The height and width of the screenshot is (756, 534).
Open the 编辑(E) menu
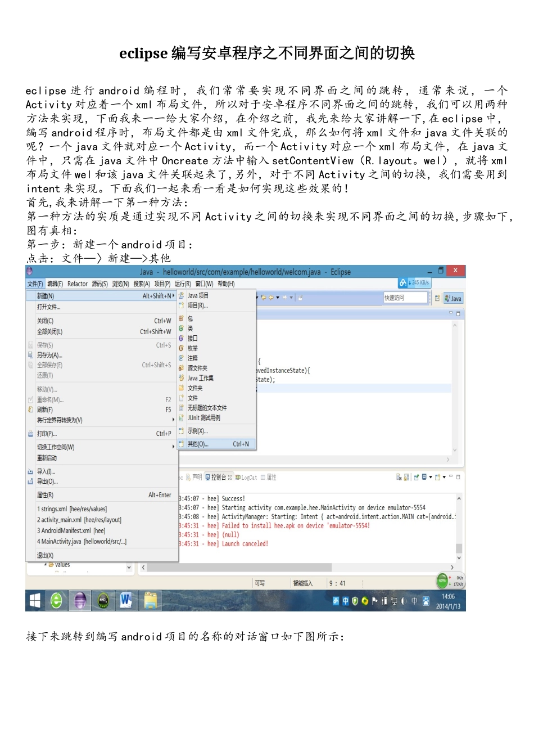point(55,284)
